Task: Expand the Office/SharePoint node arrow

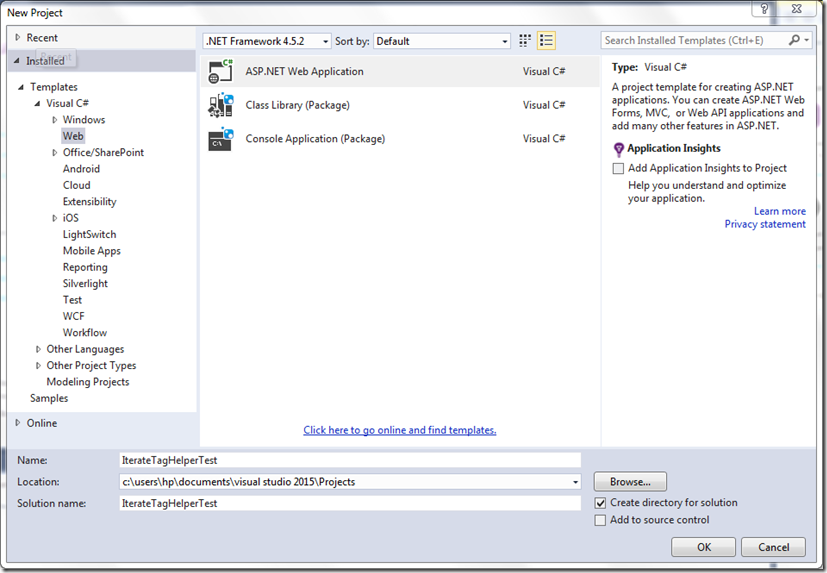Action: (54, 152)
